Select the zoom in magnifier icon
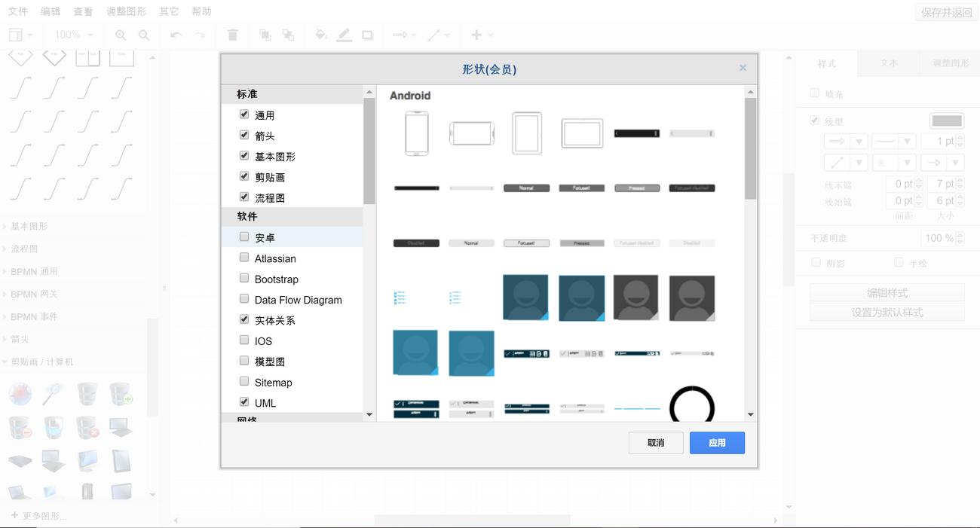Image resolution: width=980 pixels, height=528 pixels. pyautogui.click(x=120, y=35)
